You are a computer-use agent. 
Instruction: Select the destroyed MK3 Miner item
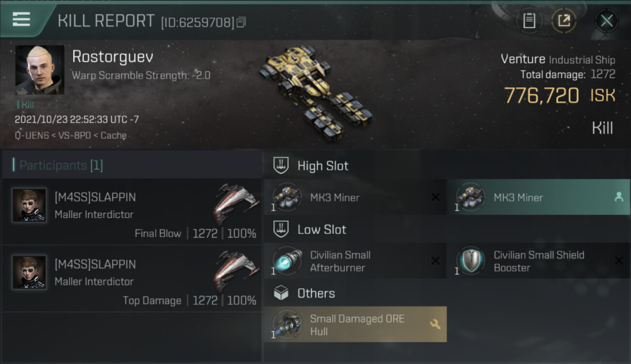355,197
